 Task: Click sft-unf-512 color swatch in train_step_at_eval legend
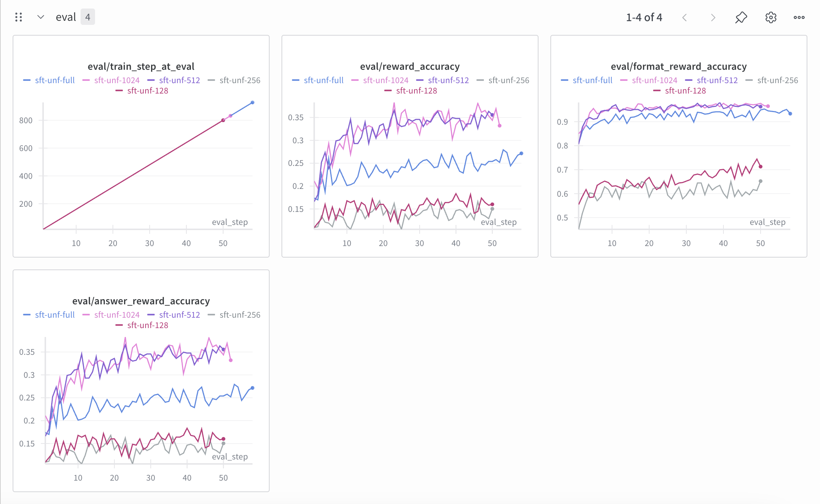[151, 80]
